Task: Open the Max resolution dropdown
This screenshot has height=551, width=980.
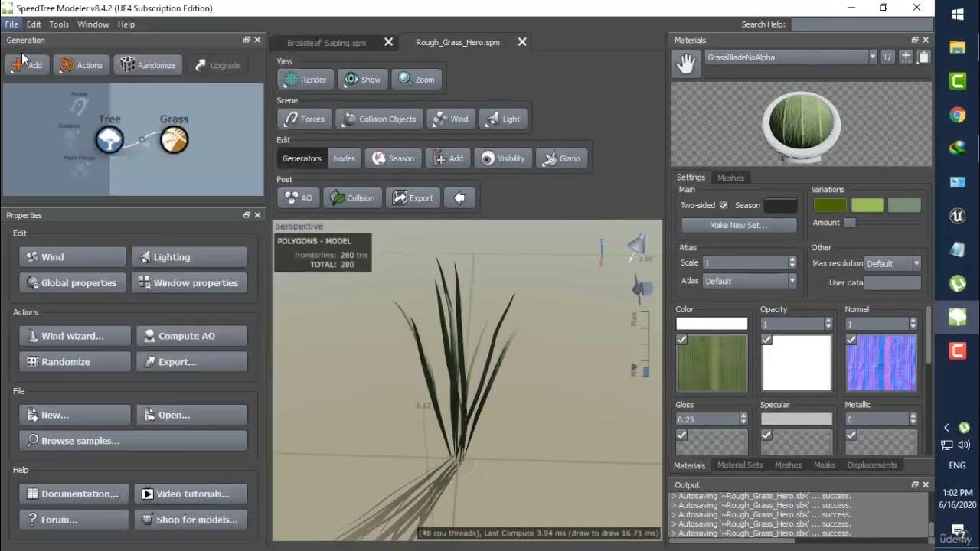Action: pyautogui.click(x=893, y=263)
